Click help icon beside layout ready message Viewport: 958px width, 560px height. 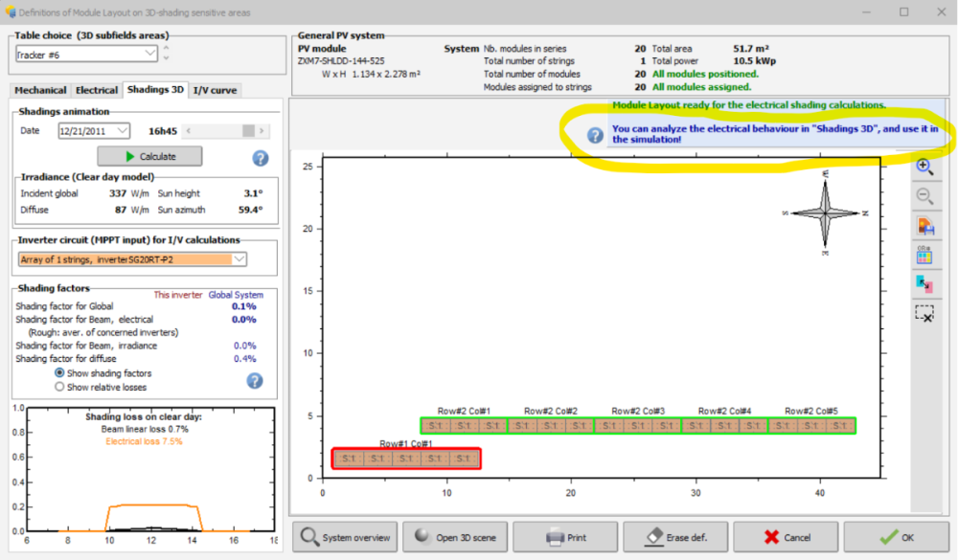tap(596, 135)
